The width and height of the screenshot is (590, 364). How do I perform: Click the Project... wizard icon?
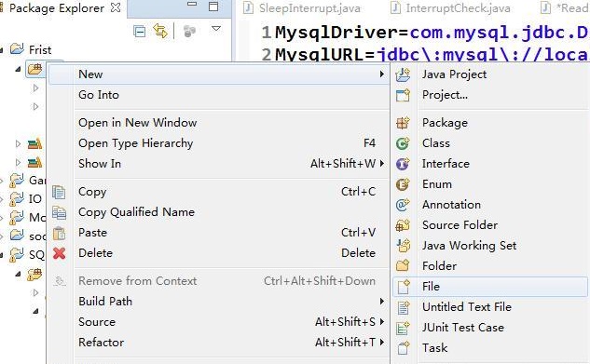coord(403,95)
